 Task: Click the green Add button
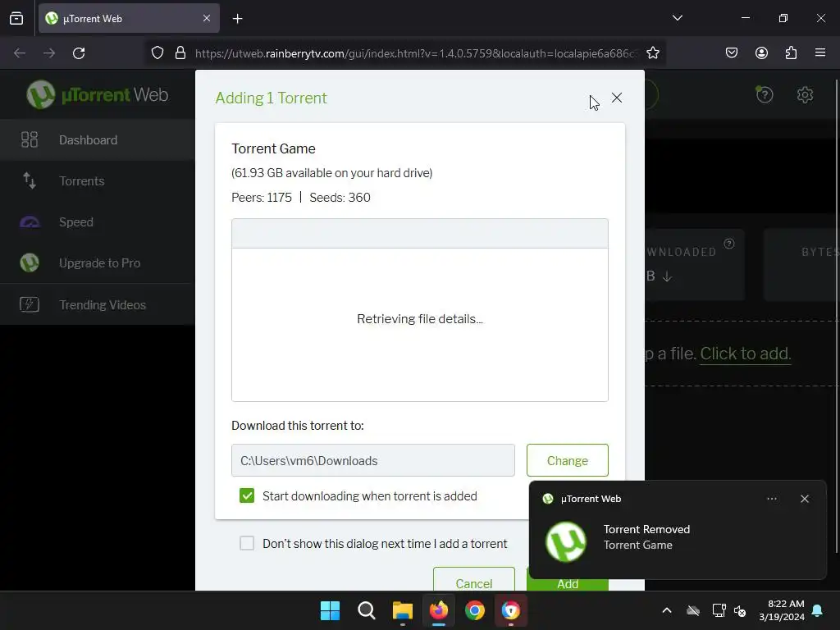pos(568,585)
